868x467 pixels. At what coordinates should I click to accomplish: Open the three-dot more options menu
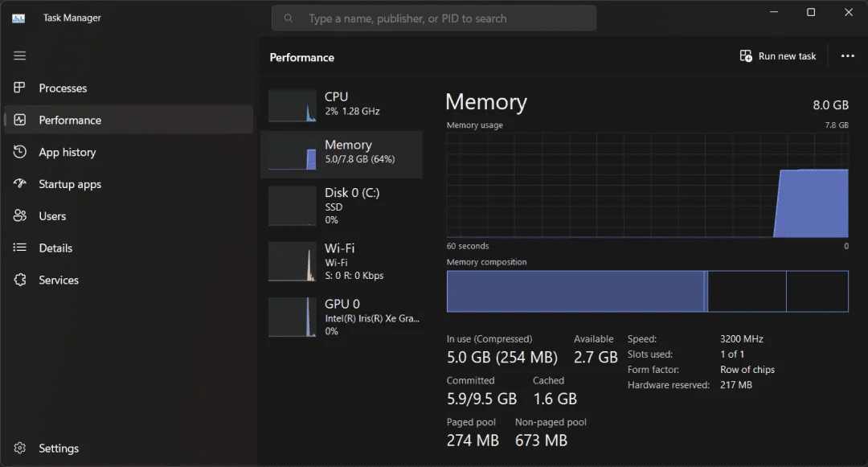click(848, 56)
